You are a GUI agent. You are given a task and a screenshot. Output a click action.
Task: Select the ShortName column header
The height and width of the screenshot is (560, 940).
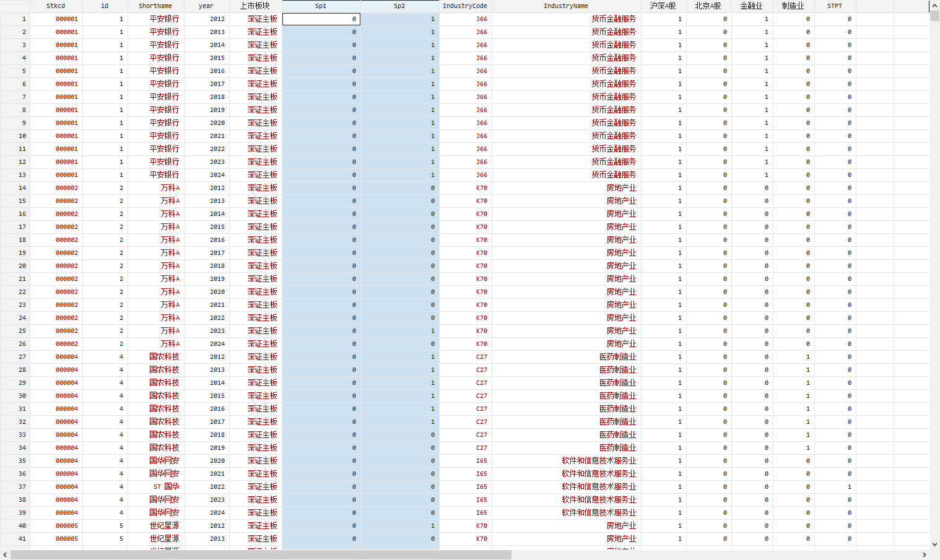155,6
